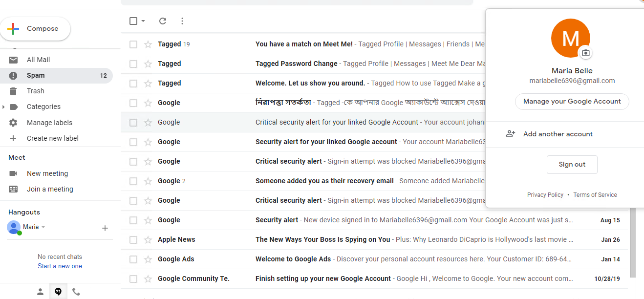644x299 pixels.
Task: Open Categories label
Action: tap(43, 107)
